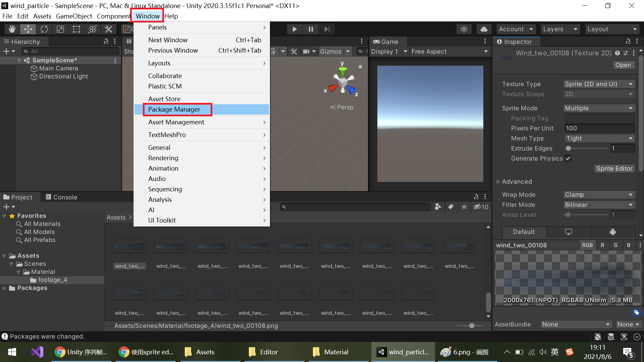Select the Rect Transform tool
Screen dimensions: 644x362
point(76,29)
